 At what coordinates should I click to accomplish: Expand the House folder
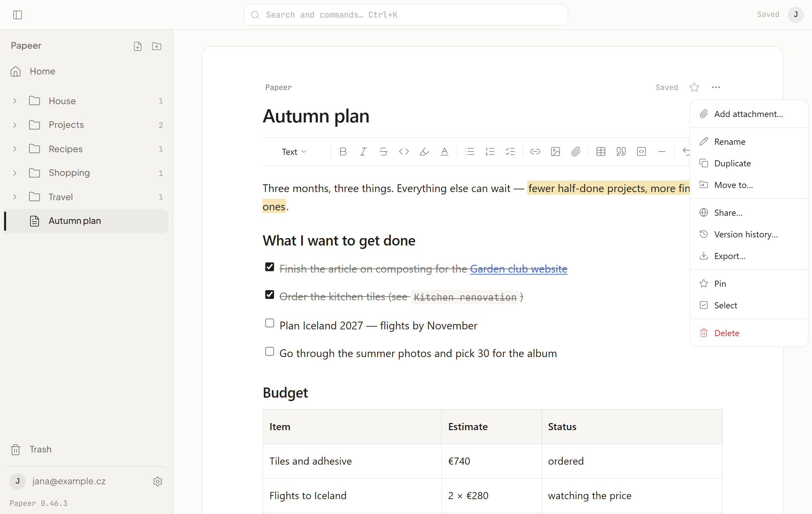pyautogui.click(x=15, y=101)
